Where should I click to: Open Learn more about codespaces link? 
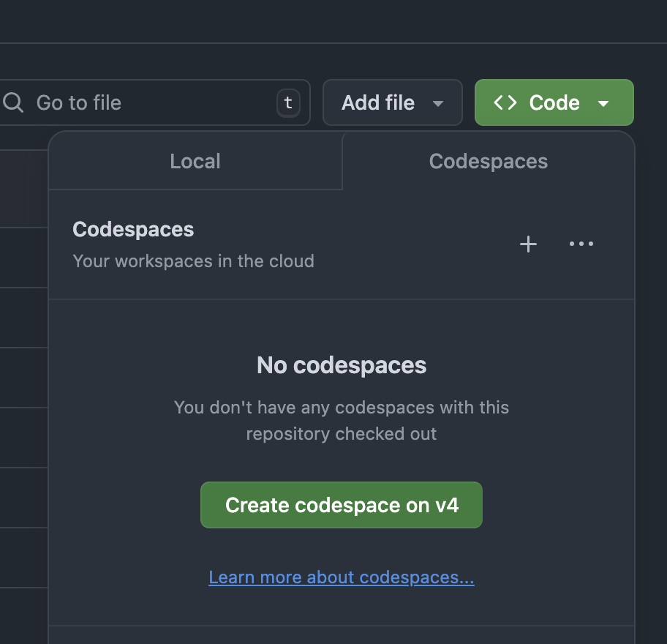tap(342, 577)
